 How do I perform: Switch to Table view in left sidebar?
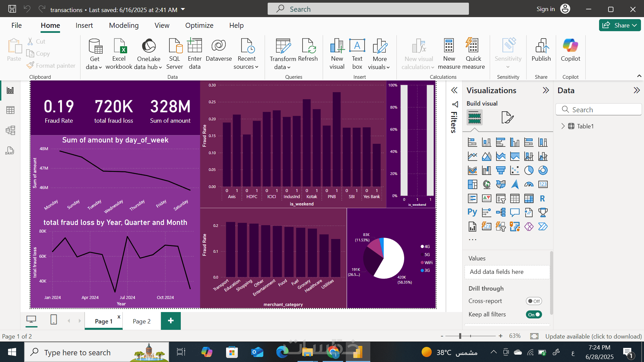10,110
